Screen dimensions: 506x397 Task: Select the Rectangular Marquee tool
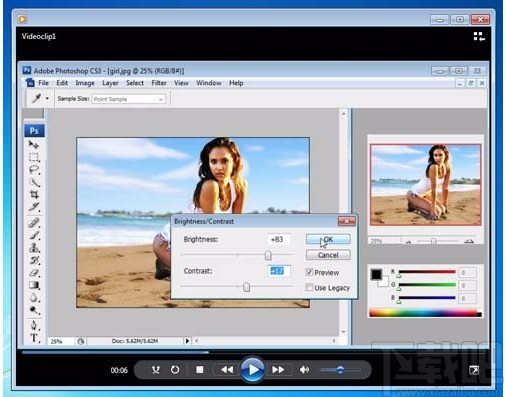click(x=34, y=157)
